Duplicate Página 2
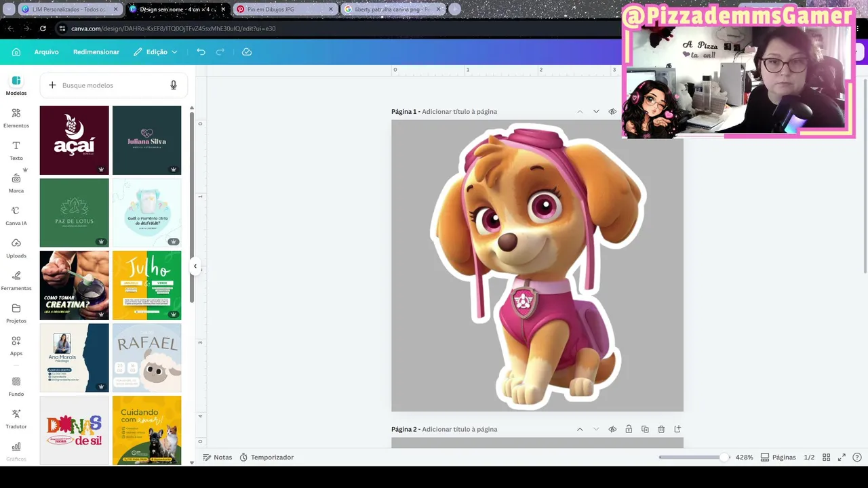This screenshot has height=488, width=868. coord(645,430)
